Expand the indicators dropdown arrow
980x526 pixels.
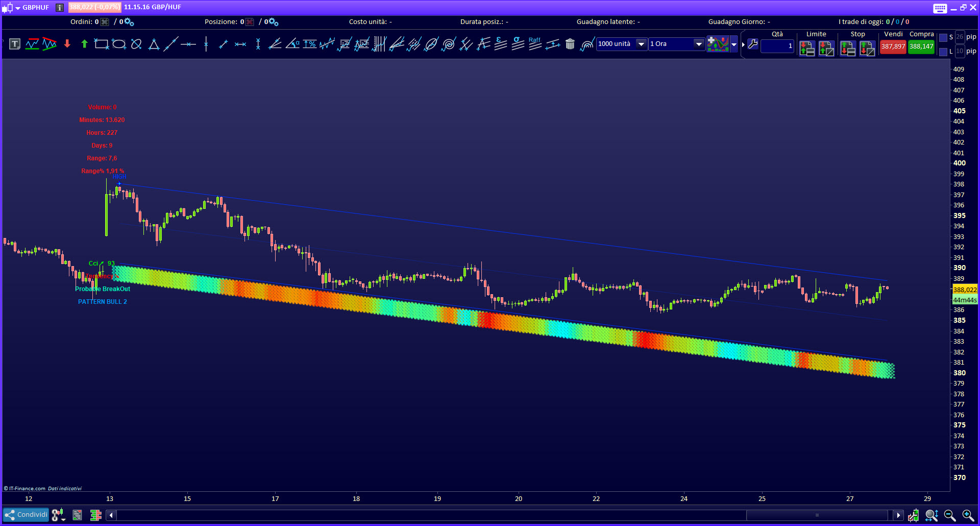[734, 44]
